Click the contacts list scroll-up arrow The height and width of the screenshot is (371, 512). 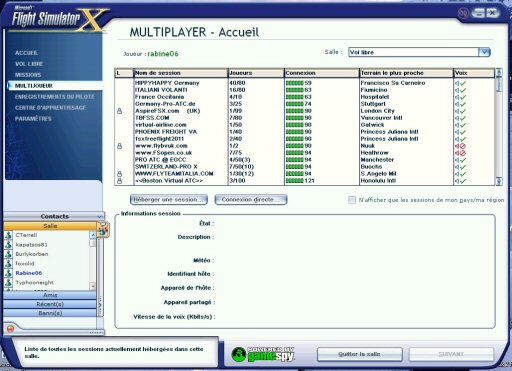93,235
